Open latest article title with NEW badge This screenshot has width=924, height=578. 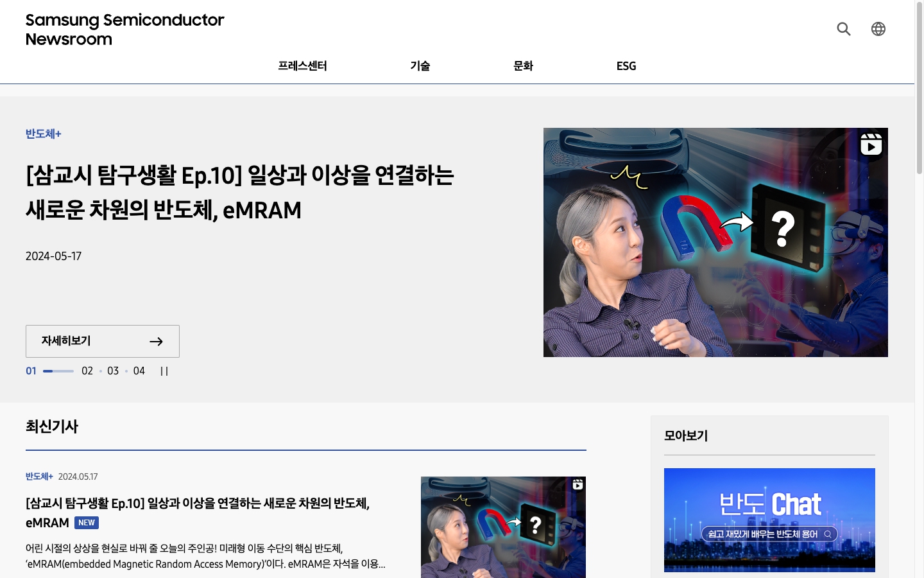click(198, 512)
